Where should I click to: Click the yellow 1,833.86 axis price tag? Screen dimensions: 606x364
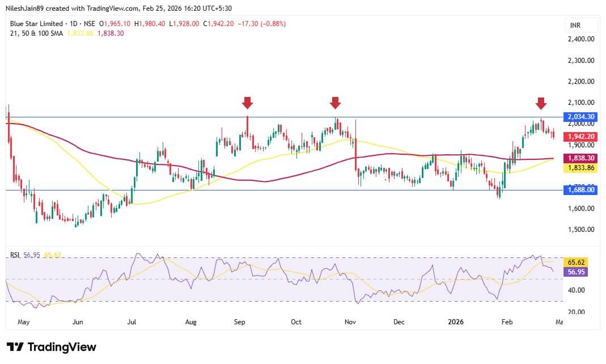(580, 168)
